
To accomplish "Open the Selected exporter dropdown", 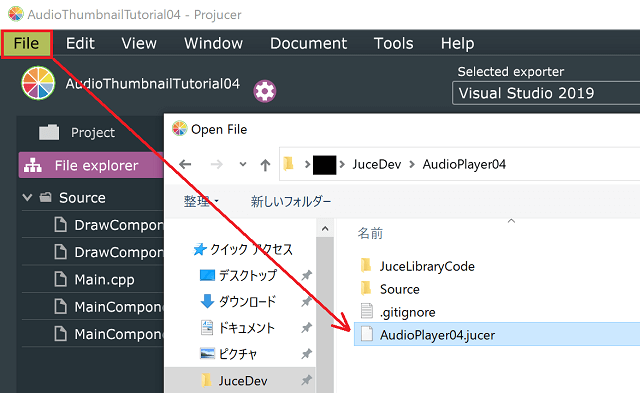I will coord(546,93).
